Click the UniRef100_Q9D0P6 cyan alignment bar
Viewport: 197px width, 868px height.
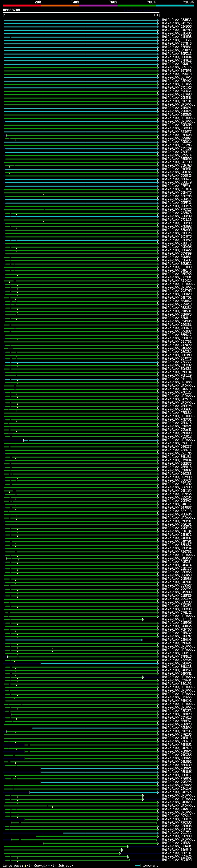pos(99,664)
